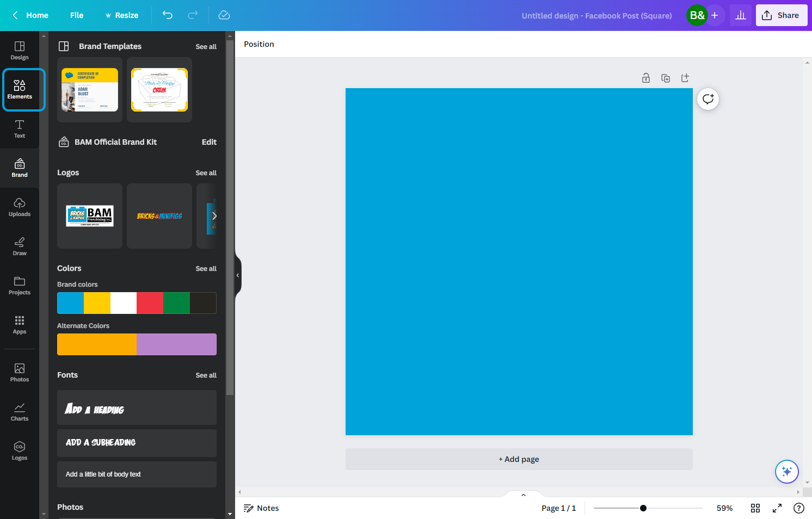This screenshot has height=519, width=812.
Task: Open the Resize menu
Action: (122, 15)
